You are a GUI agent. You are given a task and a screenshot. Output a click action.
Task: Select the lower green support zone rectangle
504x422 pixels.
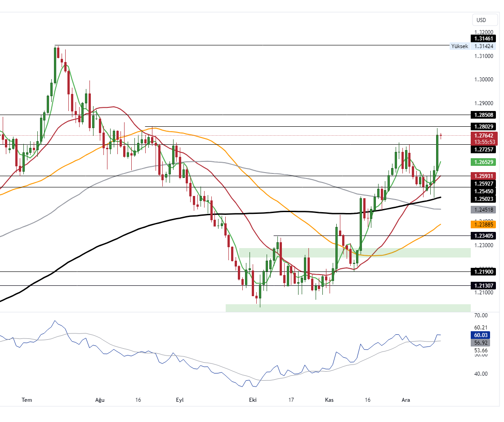point(348,308)
